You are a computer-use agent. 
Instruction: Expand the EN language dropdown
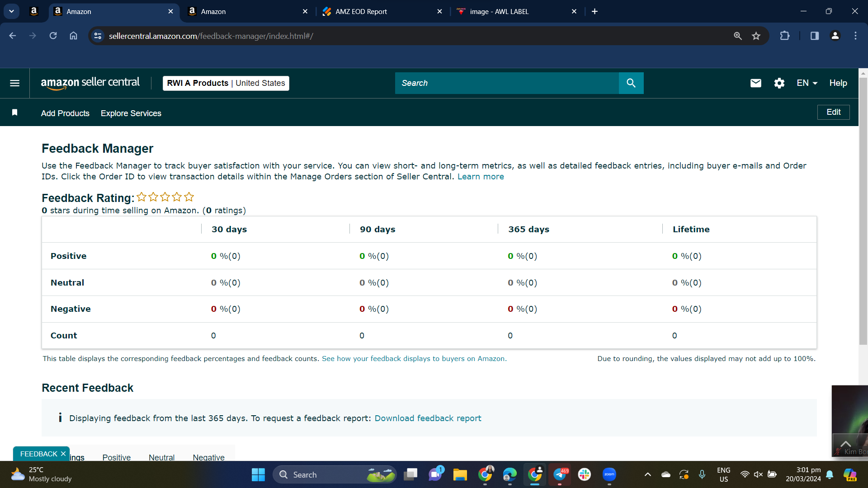coord(807,83)
